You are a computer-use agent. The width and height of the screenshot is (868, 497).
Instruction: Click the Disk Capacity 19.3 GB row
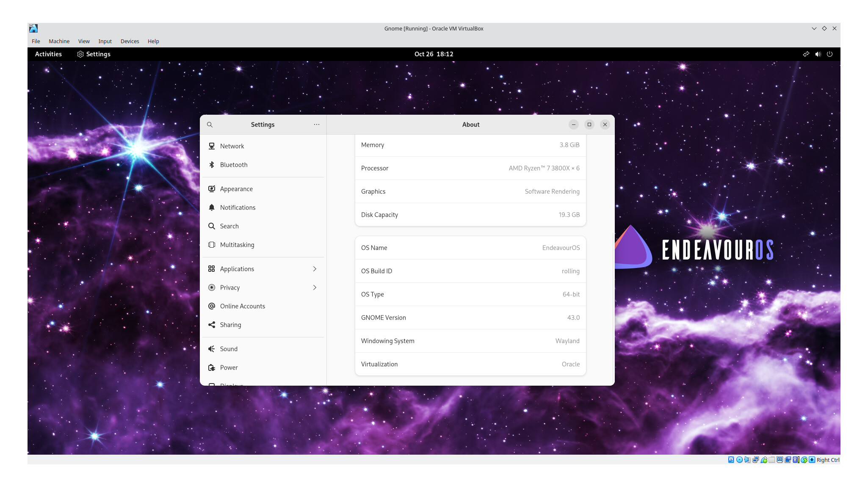[470, 215]
